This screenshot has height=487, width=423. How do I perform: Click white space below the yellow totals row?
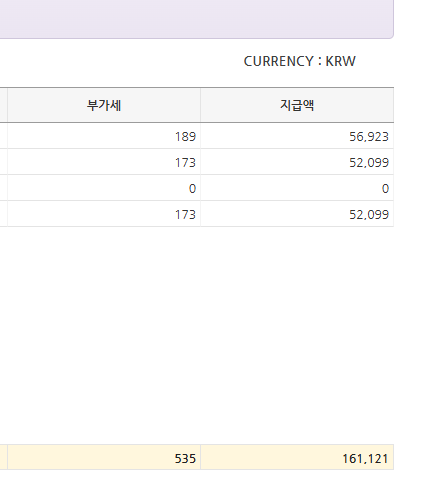[197, 479]
